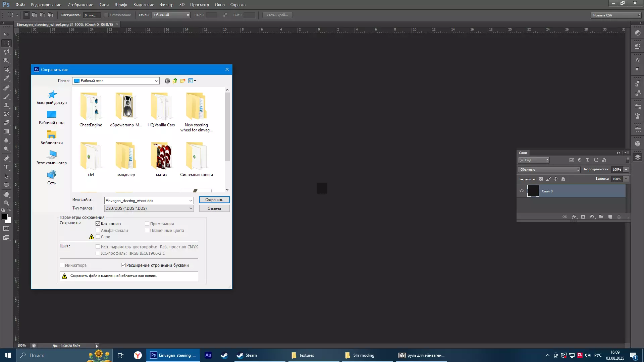
Task: Click the go up one level icon
Action: [175, 81]
